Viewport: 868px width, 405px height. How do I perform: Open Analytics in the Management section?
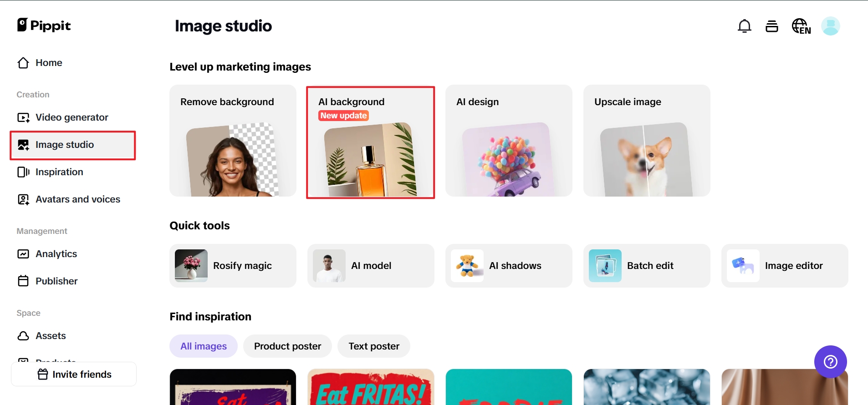click(x=56, y=254)
